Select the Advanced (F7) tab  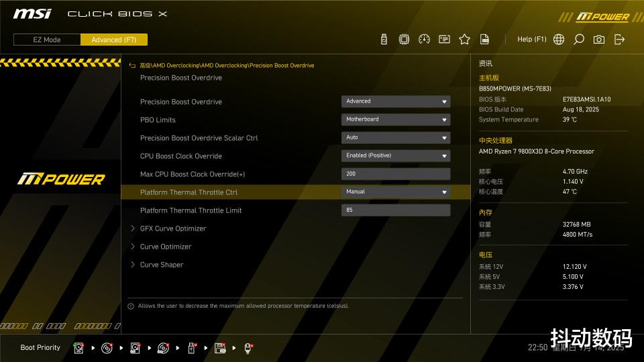(x=114, y=40)
